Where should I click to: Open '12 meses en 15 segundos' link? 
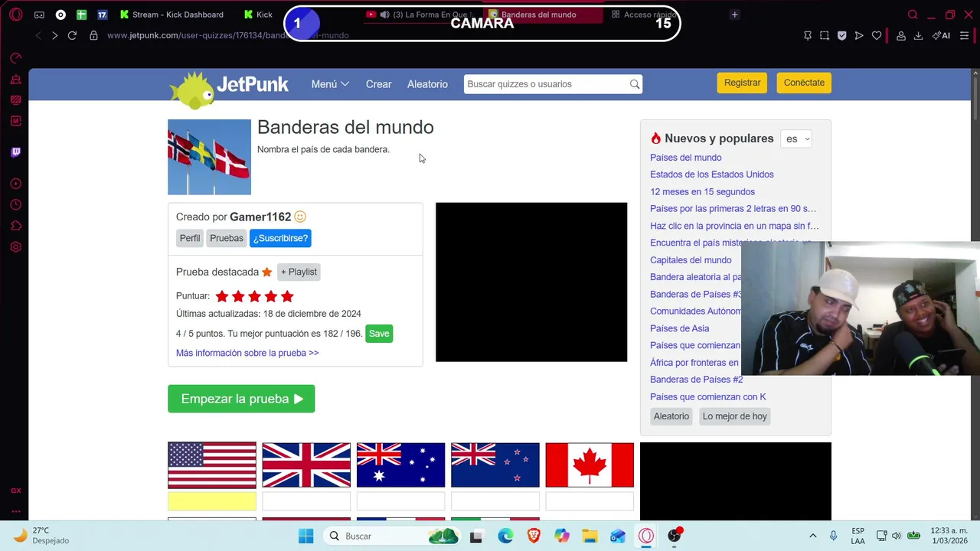pyautogui.click(x=702, y=192)
